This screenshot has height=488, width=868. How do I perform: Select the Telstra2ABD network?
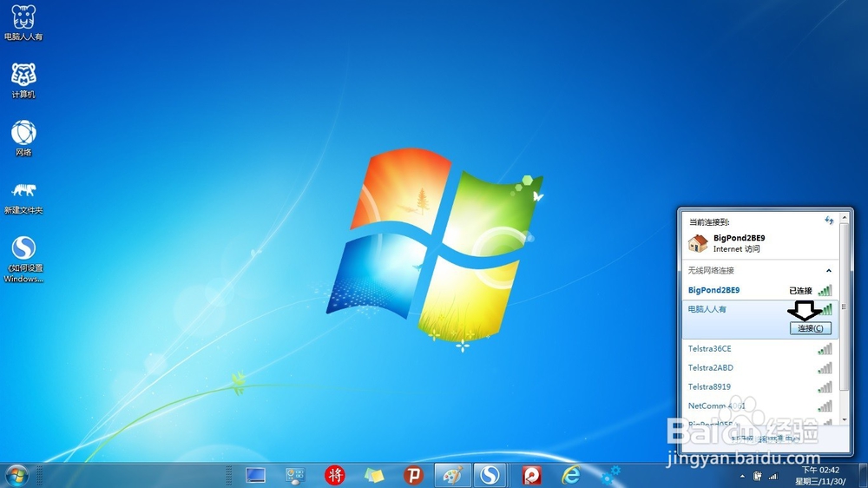coord(760,368)
